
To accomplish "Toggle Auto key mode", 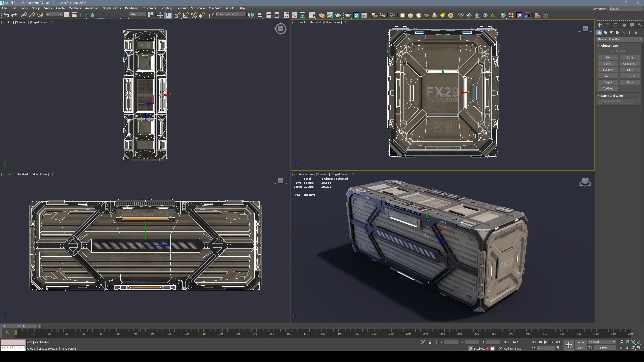I will click(581, 342).
